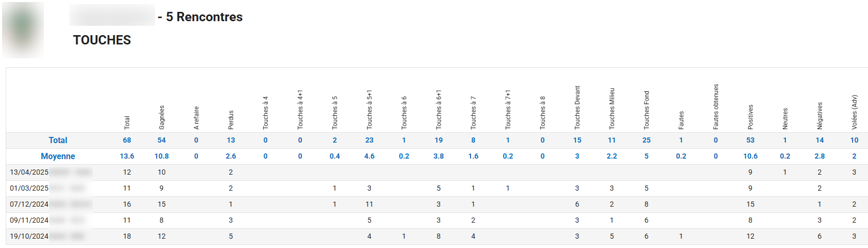
Task: Select the 07/12/2024 match row
Action: pyautogui.click(x=29, y=204)
